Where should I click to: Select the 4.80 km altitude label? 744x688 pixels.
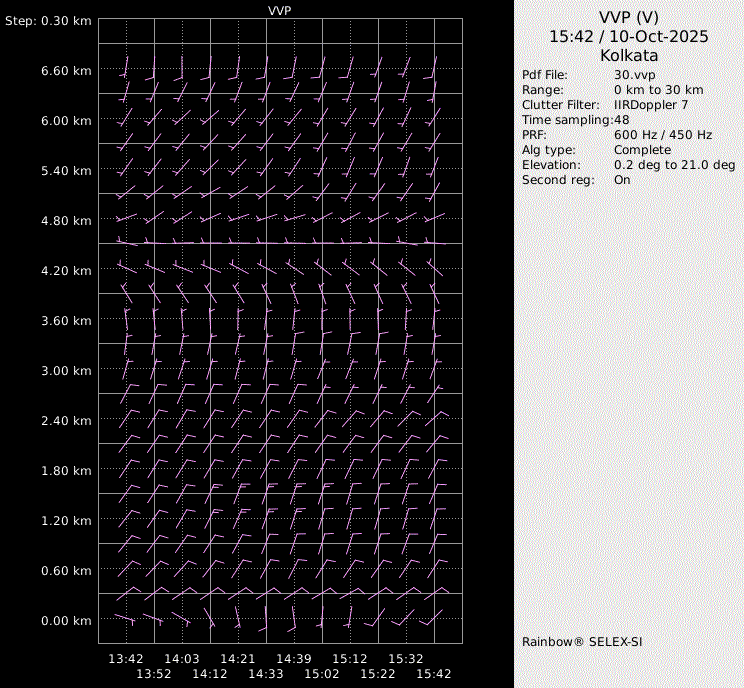point(66,221)
